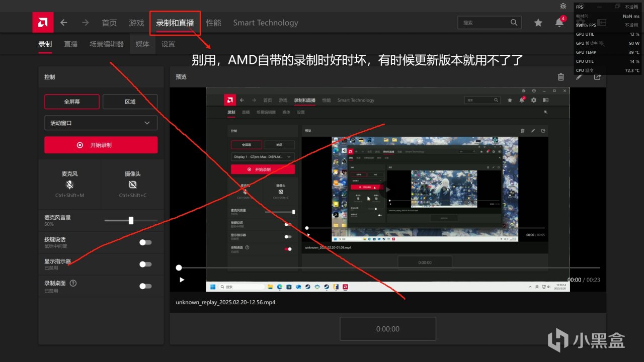Choose the 全屏幕 capture mode button

click(72, 102)
